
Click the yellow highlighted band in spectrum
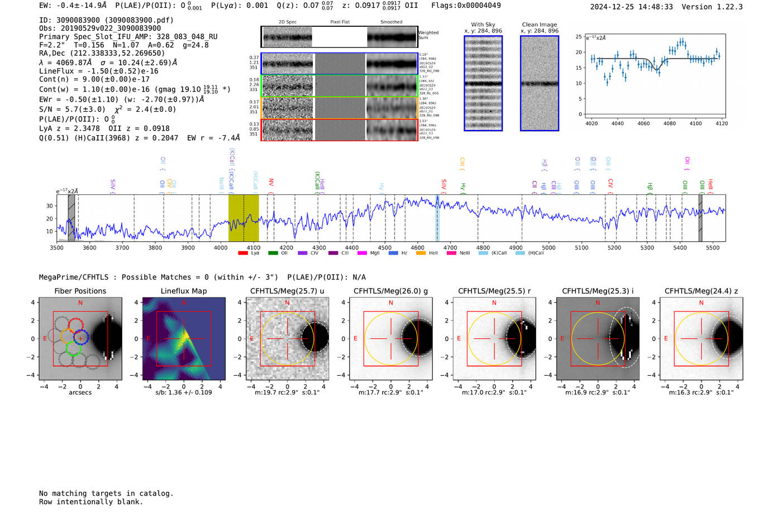coord(244,218)
